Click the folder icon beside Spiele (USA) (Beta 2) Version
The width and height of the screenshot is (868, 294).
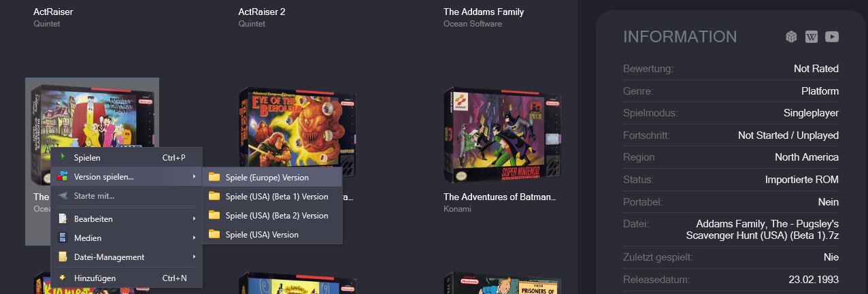point(214,215)
